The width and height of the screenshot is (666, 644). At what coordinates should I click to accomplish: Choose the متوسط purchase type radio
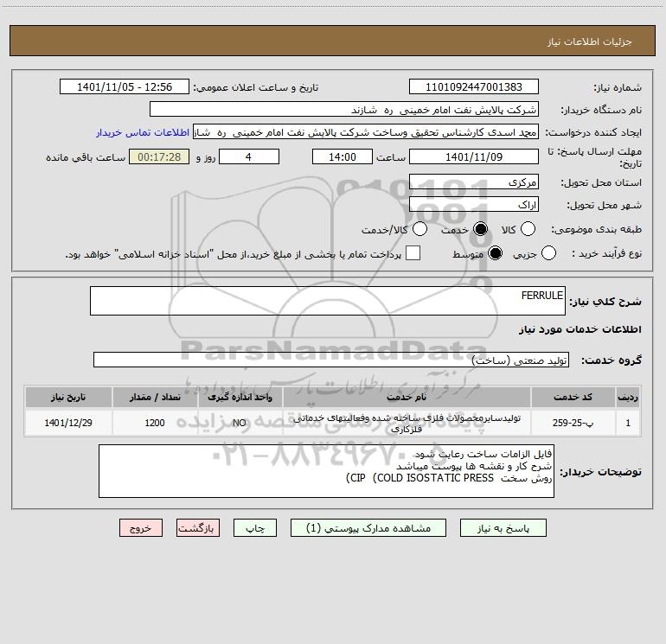(x=495, y=253)
